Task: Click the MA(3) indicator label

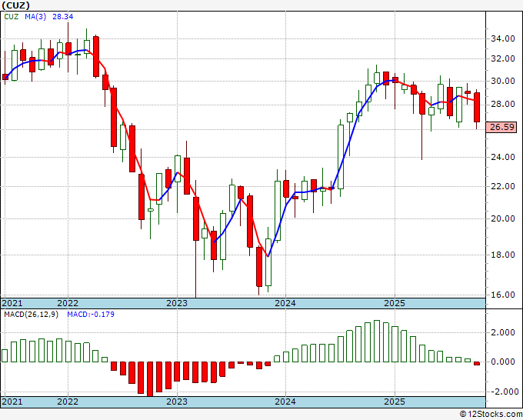Action: point(35,17)
